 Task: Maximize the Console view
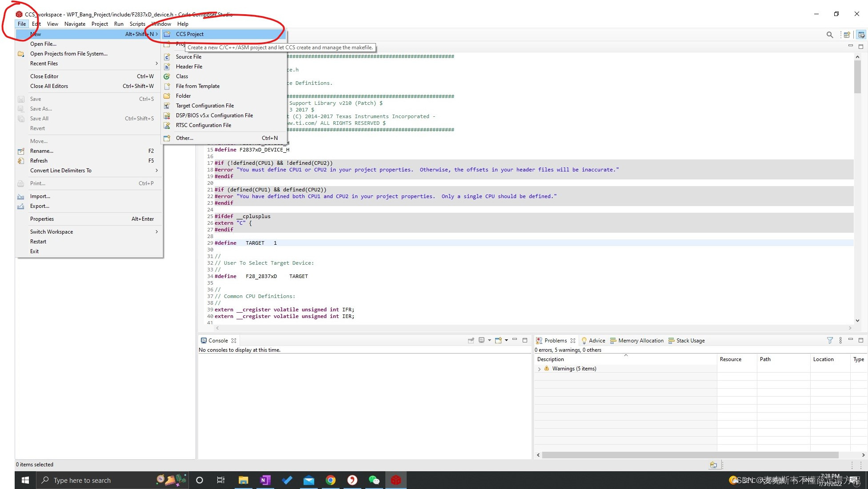pos(525,340)
